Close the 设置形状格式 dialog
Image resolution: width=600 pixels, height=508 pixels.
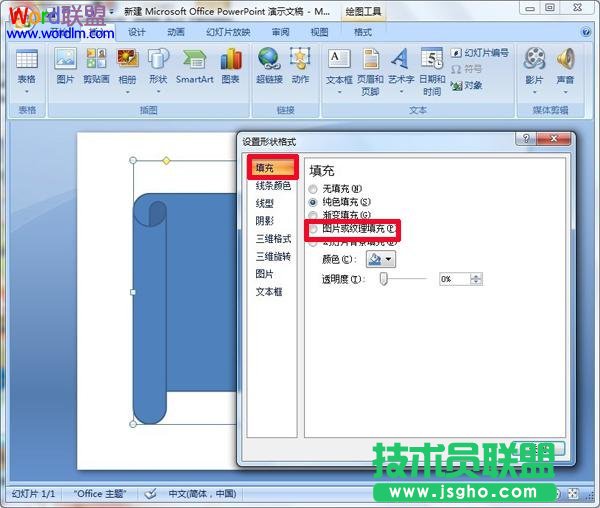(553, 138)
